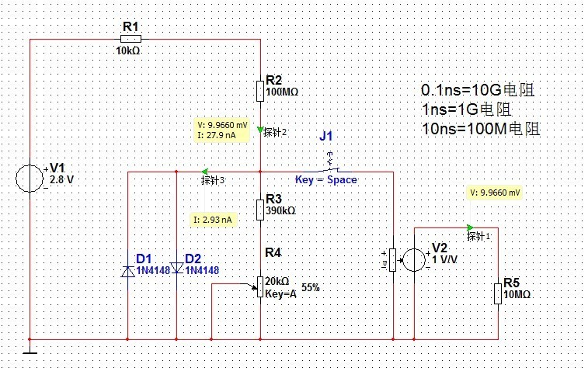
Task: Click the D2 1N4148 diode symbol
Action: pos(177,269)
